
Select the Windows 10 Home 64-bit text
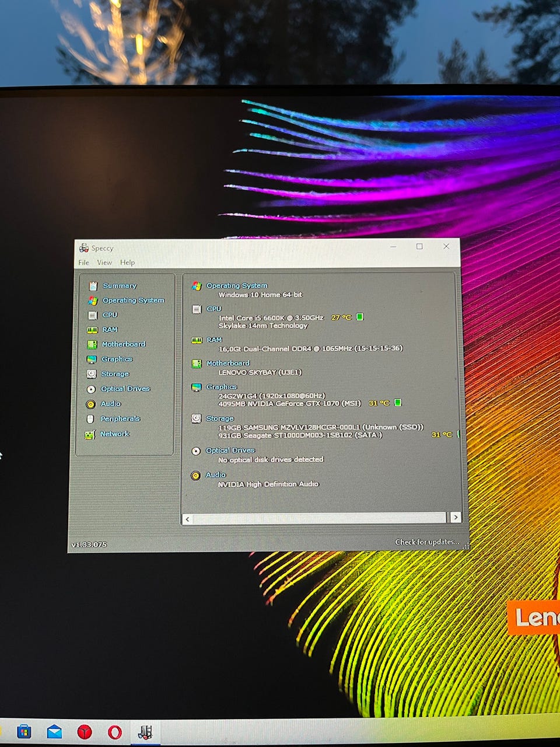pyautogui.click(x=260, y=295)
